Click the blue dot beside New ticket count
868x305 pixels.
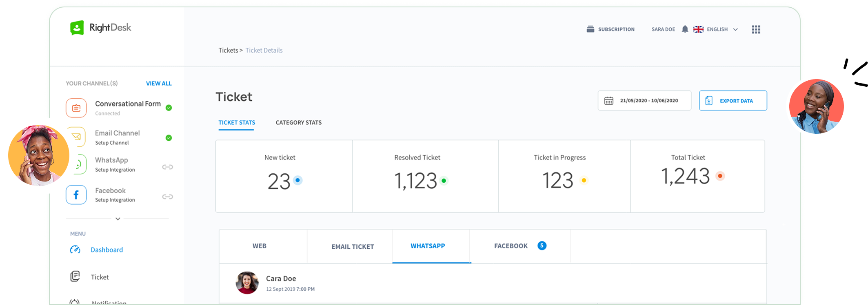297,180
